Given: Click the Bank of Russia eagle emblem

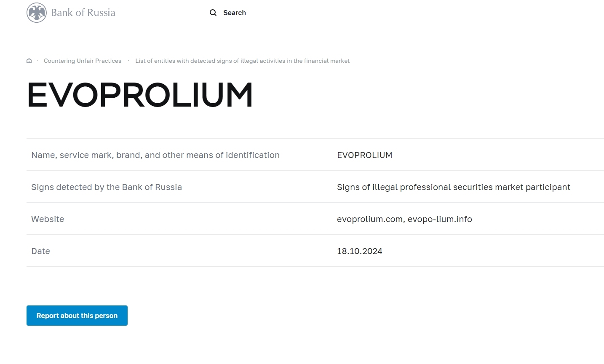Looking at the screenshot, I should [37, 13].
